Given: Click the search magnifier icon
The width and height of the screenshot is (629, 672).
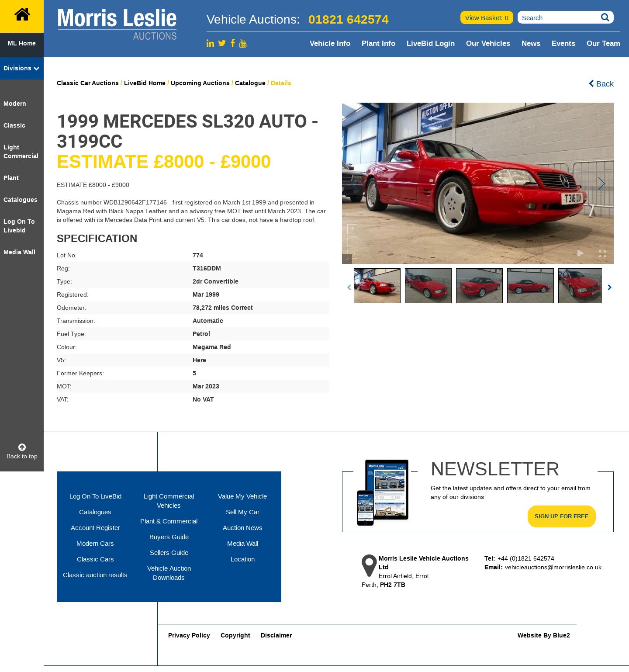Looking at the screenshot, I should coord(605,17).
